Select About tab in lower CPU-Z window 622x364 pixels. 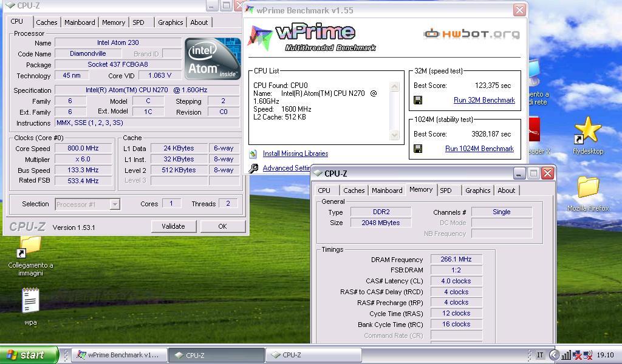507,190
